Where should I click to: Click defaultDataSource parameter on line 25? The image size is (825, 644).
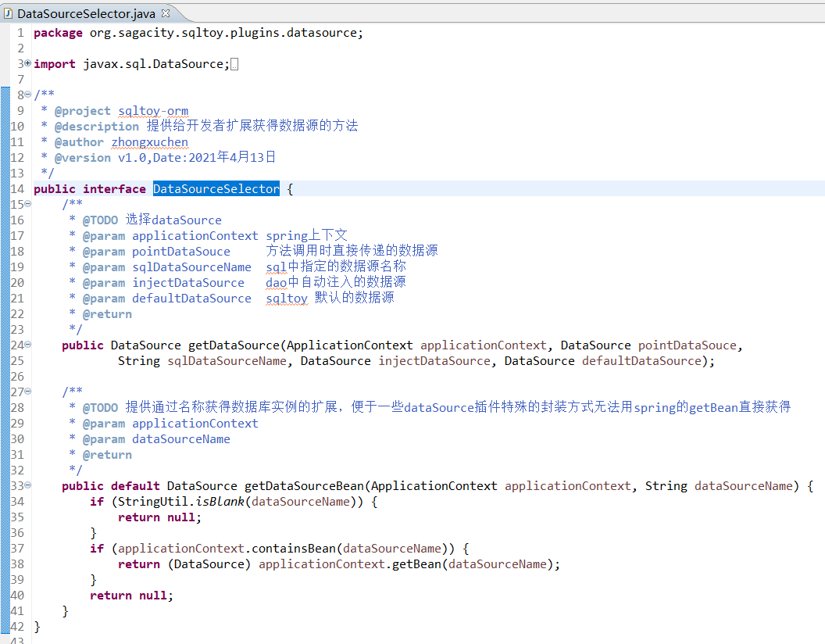641,361
